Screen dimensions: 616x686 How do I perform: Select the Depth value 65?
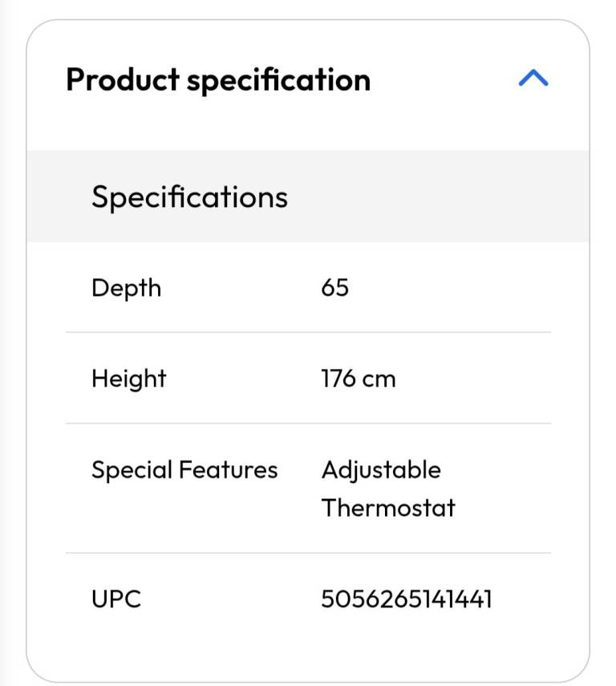[334, 288]
